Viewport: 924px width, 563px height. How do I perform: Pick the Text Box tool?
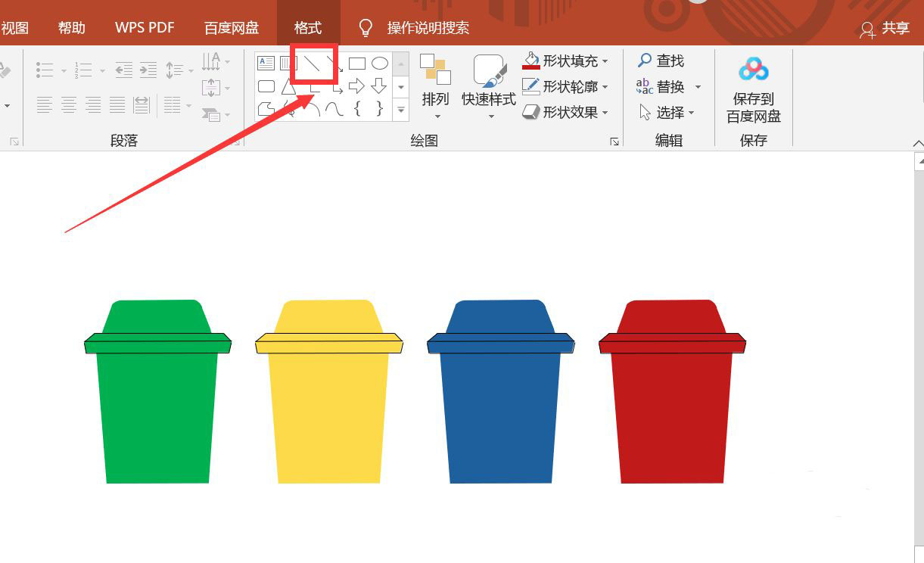coord(266,64)
